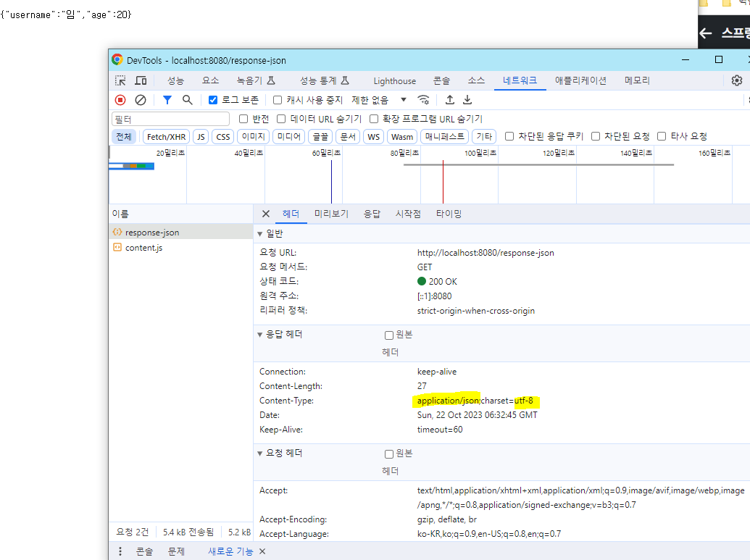
Task: Filter requests by JS type
Action: coord(201,137)
